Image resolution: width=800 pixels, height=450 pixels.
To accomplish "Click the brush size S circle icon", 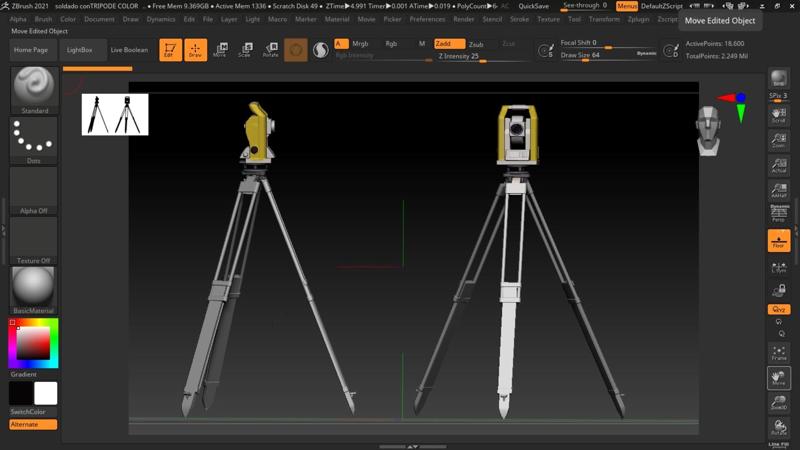I will [x=545, y=51].
